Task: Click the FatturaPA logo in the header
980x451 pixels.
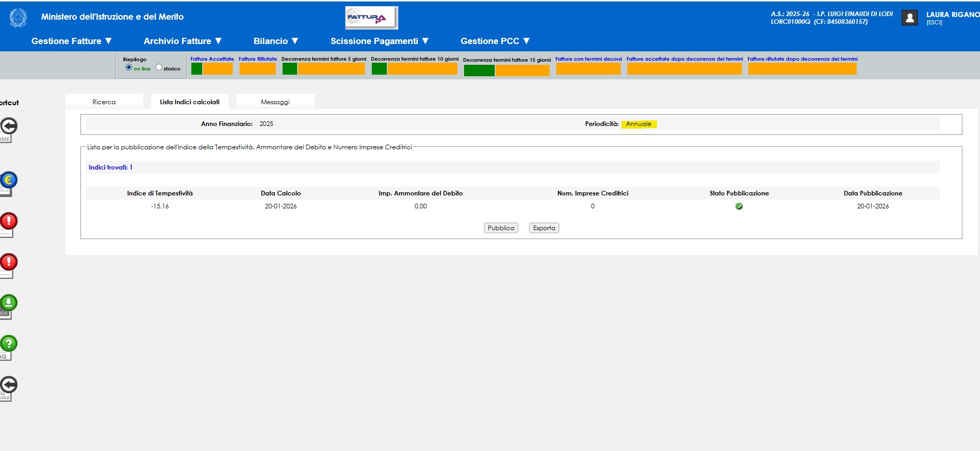Action: [x=371, y=18]
